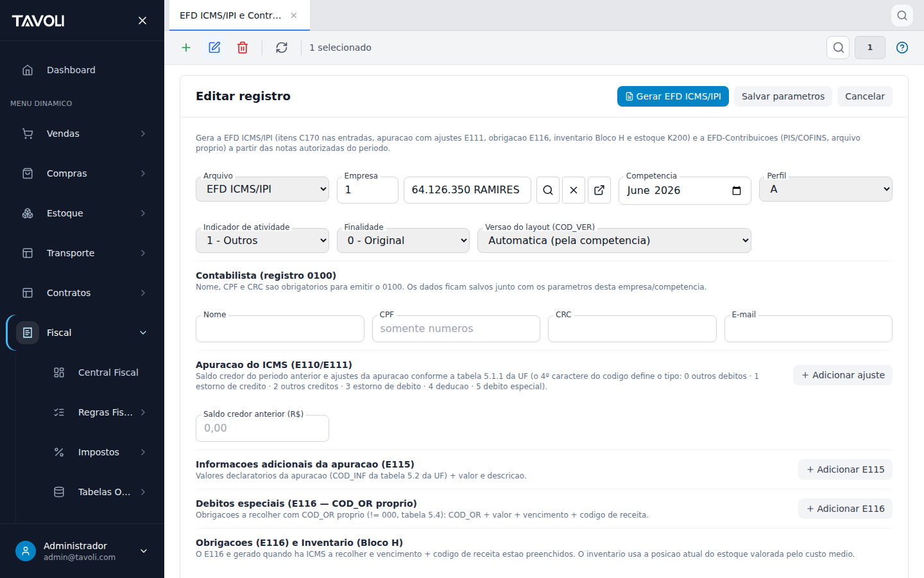The height and width of the screenshot is (578, 924).
Task: Click the 64.126.350 RAMIRES company name field
Action: [467, 190]
